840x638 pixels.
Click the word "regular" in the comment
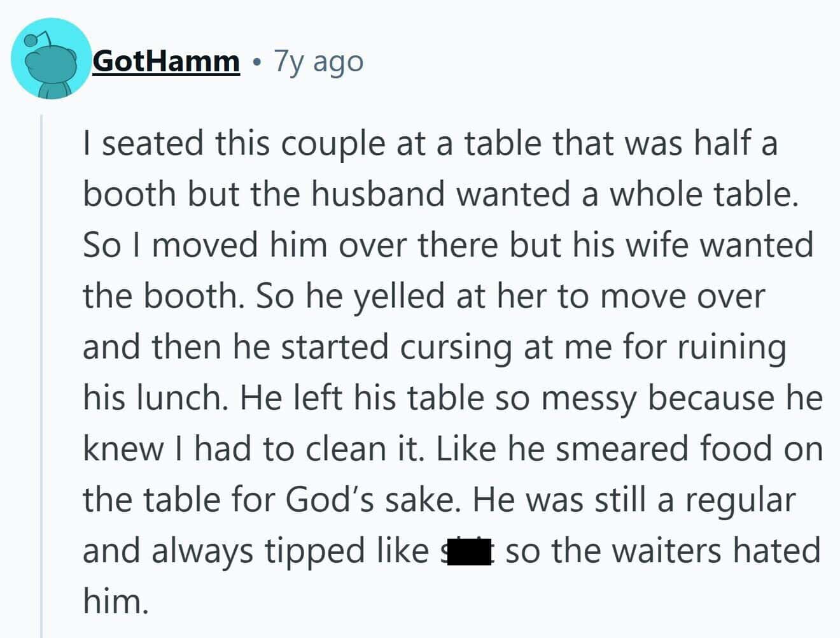[x=739, y=500]
